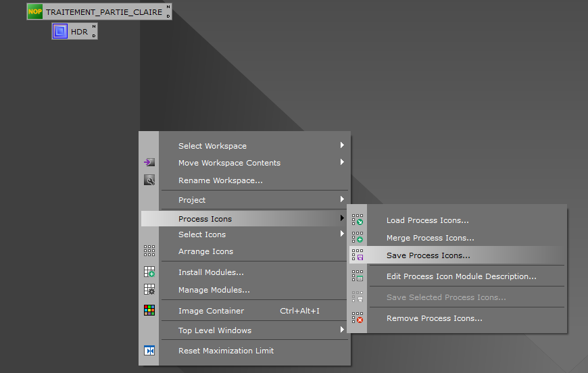Click the Load Process Icons icon

358,220
